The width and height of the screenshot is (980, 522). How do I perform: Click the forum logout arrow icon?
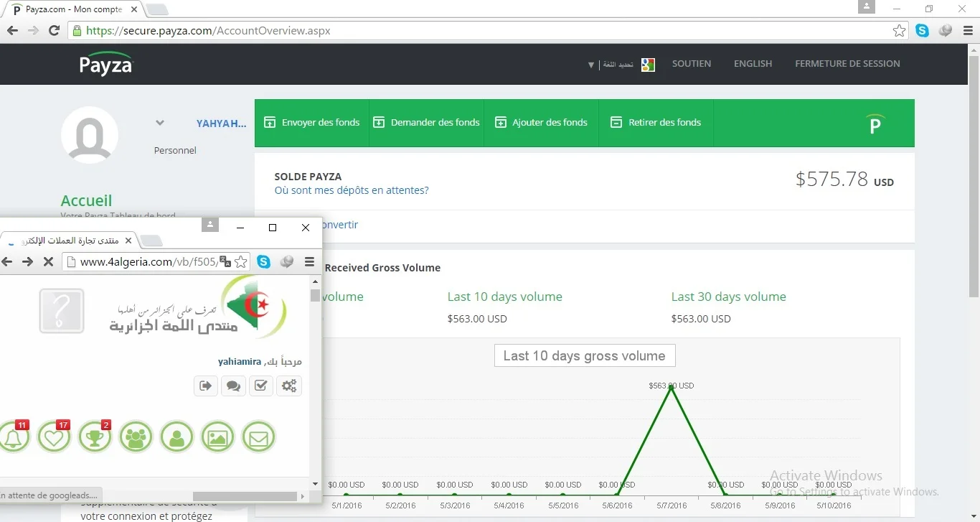click(x=206, y=386)
